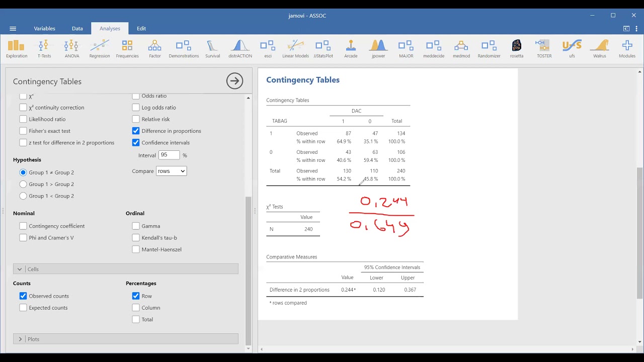
Task: Switch to the Edit tab
Action: tap(141, 29)
